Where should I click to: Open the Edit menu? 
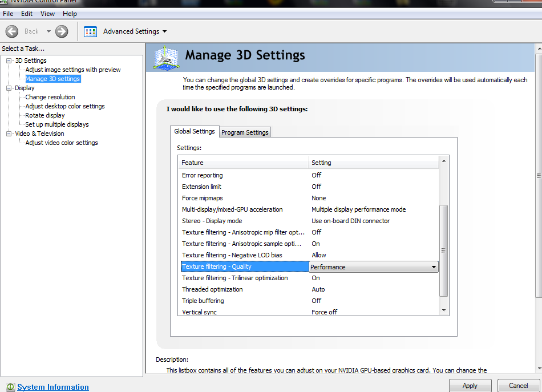(x=27, y=14)
